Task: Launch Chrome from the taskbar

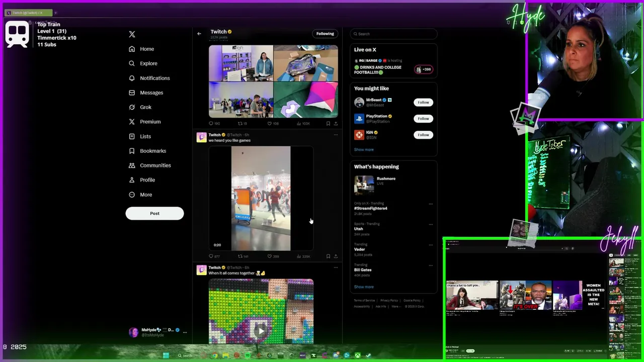Action: click(215, 355)
